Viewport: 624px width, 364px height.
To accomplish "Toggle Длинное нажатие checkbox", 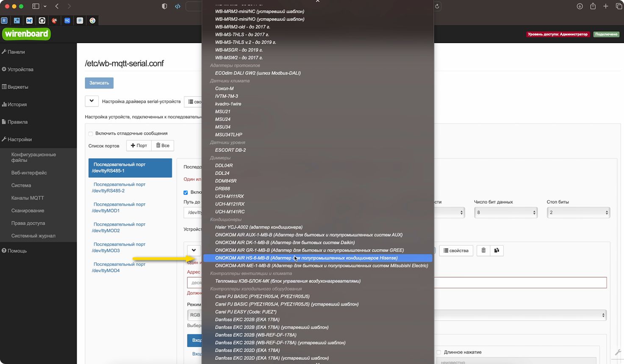I will click(439, 352).
